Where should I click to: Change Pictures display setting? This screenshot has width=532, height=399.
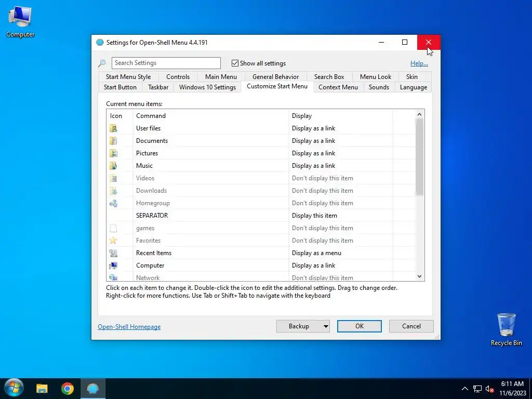point(313,153)
